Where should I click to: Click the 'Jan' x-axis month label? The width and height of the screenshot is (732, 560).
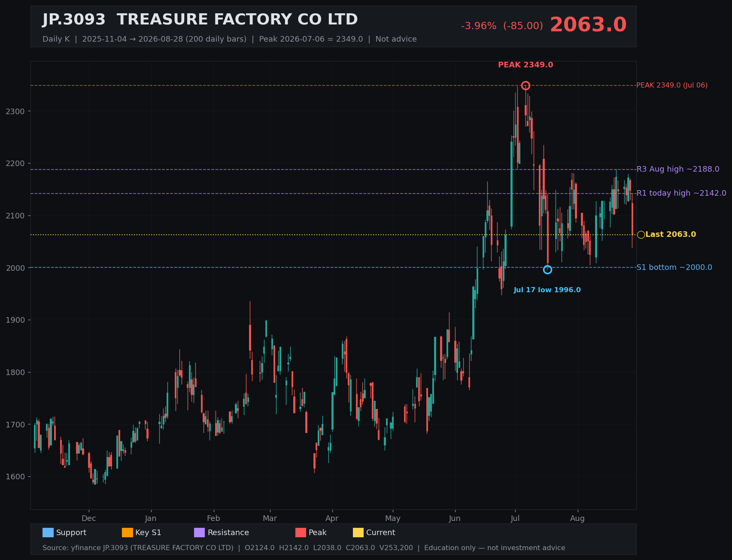pos(151,518)
